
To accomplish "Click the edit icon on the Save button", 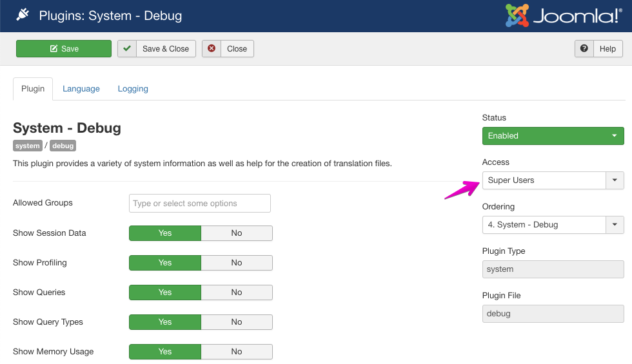I will (x=54, y=49).
